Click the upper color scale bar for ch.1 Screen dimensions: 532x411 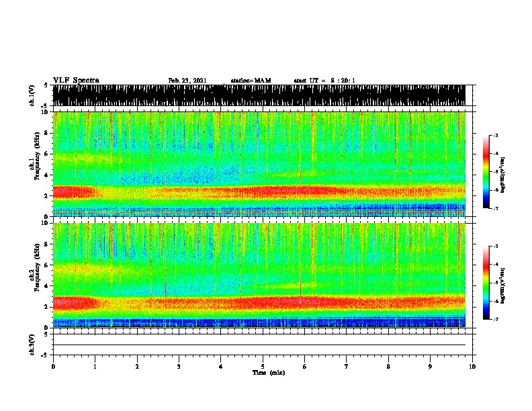click(486, 172)
